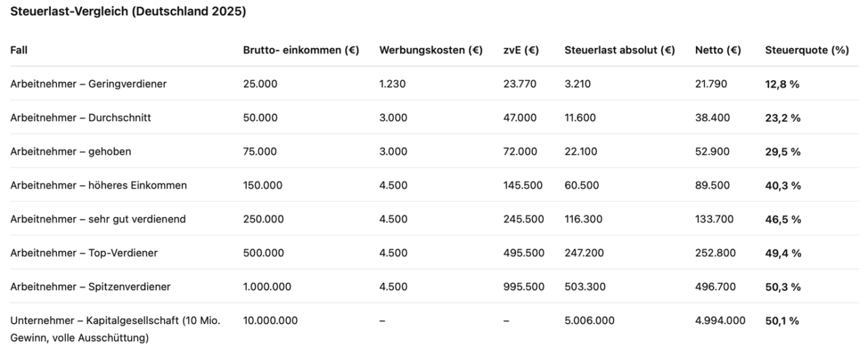Click the Steuerquote column header
The width and height of the screenshot is (868, 356).
tap(807, 50)
